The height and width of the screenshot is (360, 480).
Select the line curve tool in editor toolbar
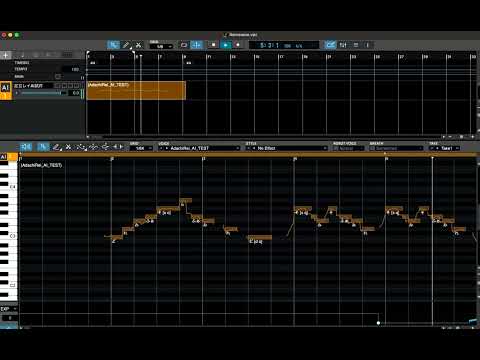(81, 147)
